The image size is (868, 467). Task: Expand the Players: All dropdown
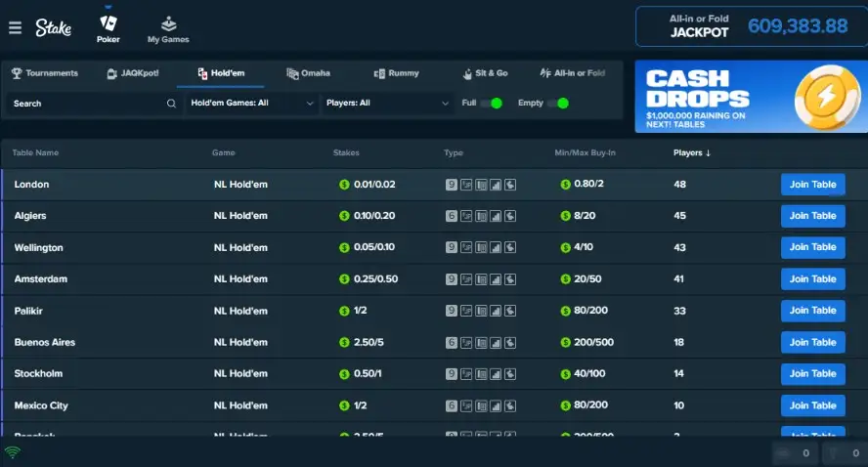[x=386, y=104]
